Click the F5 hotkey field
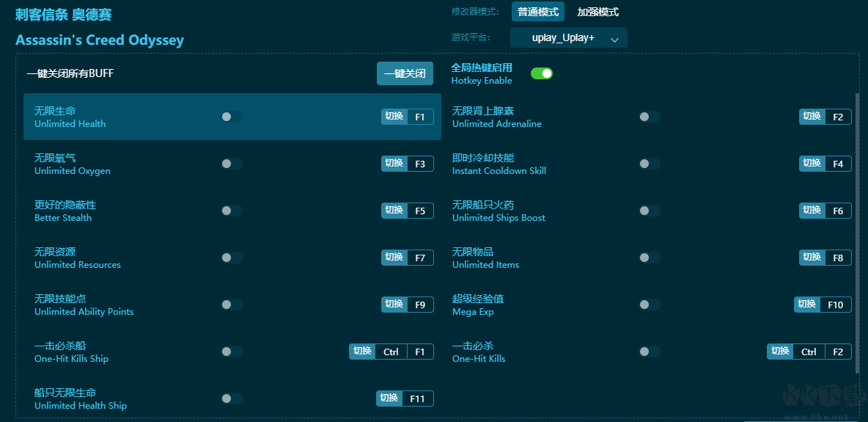Screen dimensions: 868x422 (x=420, y=211)
